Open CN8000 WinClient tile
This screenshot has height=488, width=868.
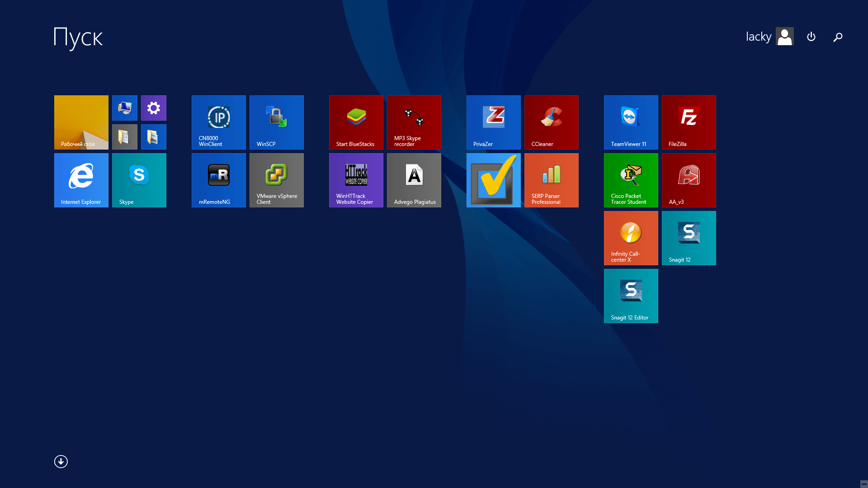pos(219,122)
